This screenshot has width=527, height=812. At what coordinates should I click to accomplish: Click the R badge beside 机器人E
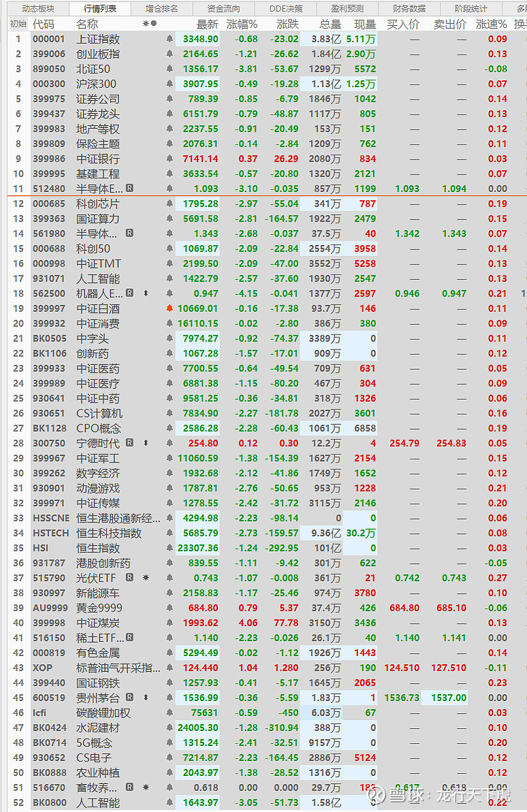(129, 293)
